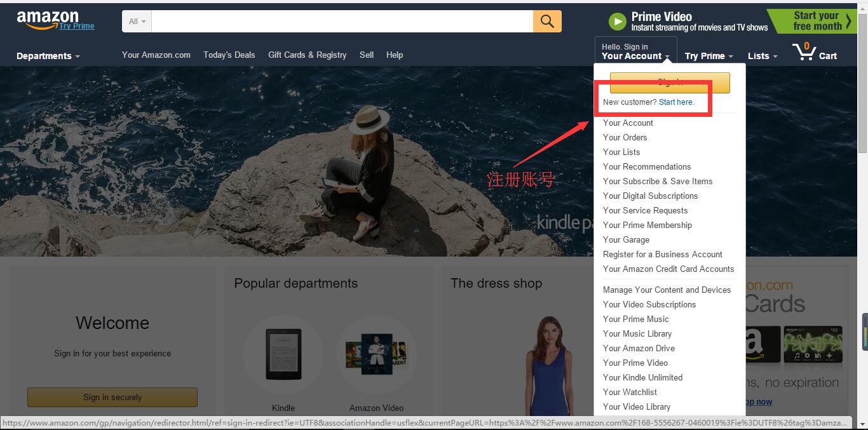
Task: Open Your Kindle Unlimited
Action: pos(642,378)
